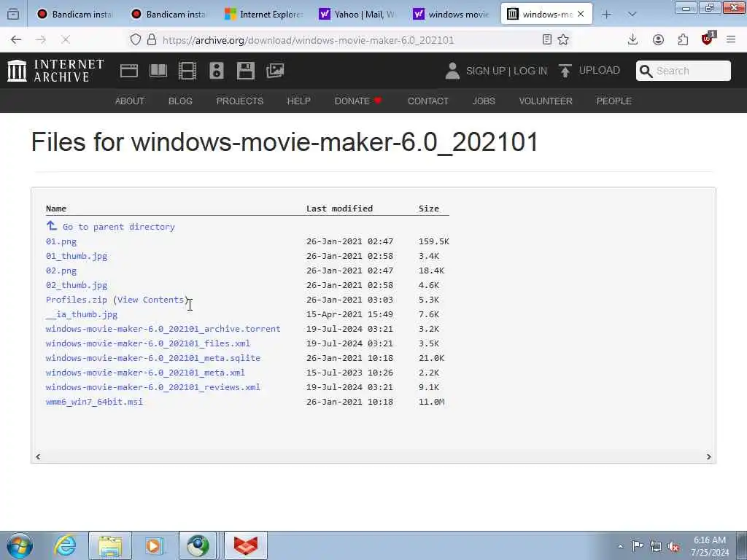This screenshot has height=560, width=747.
Task: Open the Internet Archive home logo
Action: click(x=55, y=71)
